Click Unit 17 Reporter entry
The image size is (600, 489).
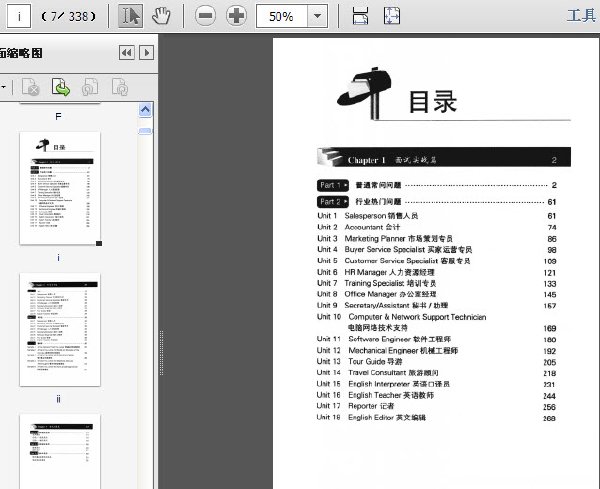click(437, 406)
